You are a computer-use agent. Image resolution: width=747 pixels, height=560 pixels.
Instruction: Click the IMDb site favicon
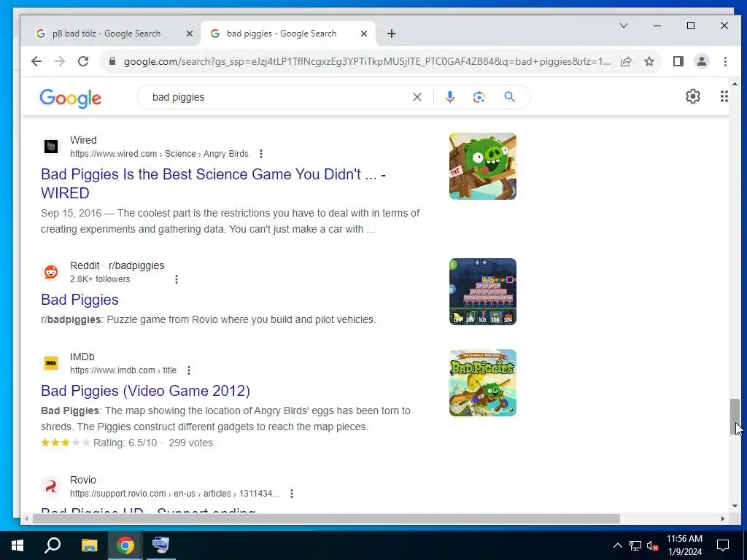pos(51,363)
